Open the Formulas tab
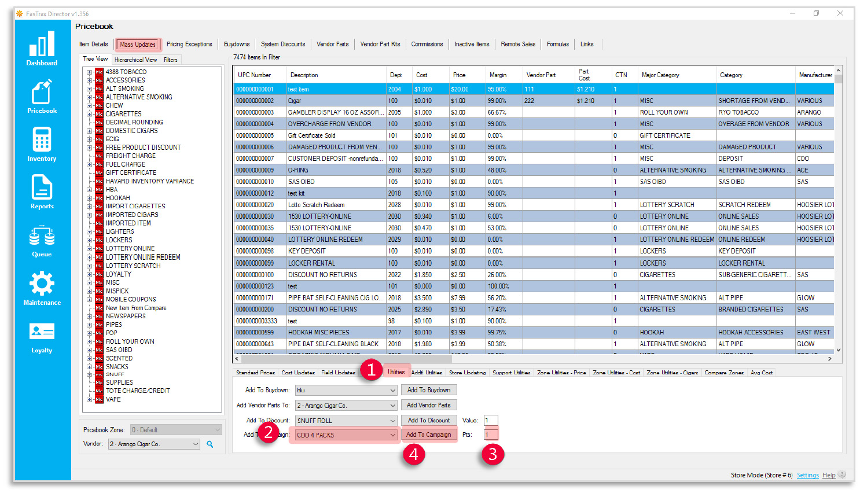This screenshot has height=504, width=860. click(x=558, y=45)
